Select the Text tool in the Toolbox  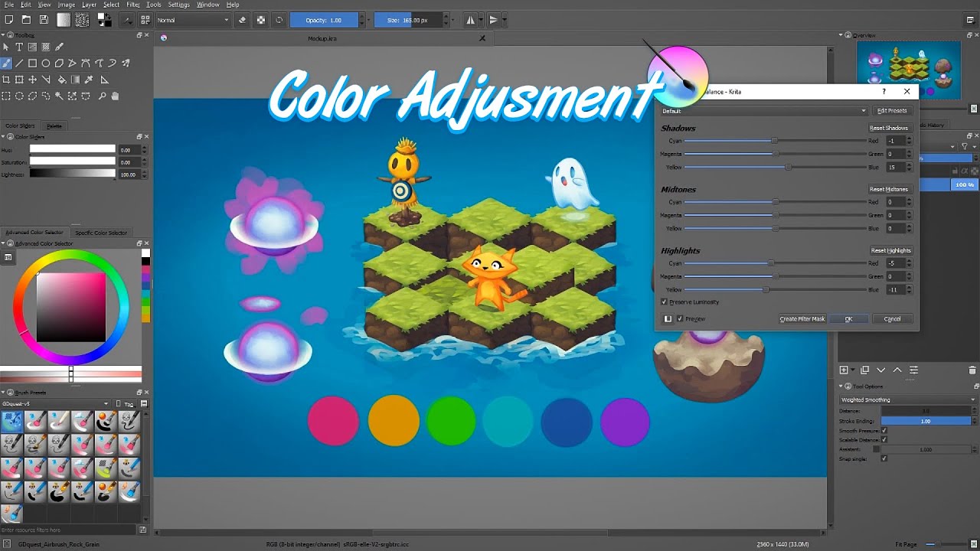(19, 47)
